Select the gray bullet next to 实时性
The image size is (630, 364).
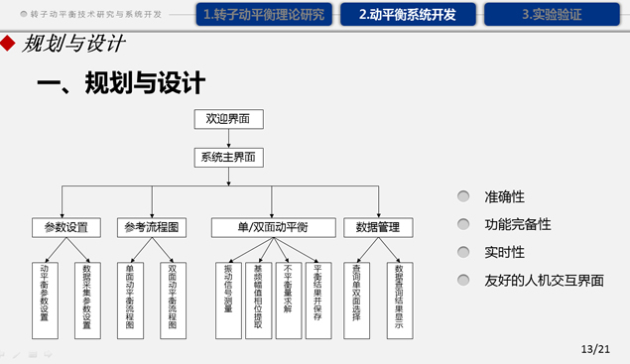[x=463, y=252]
